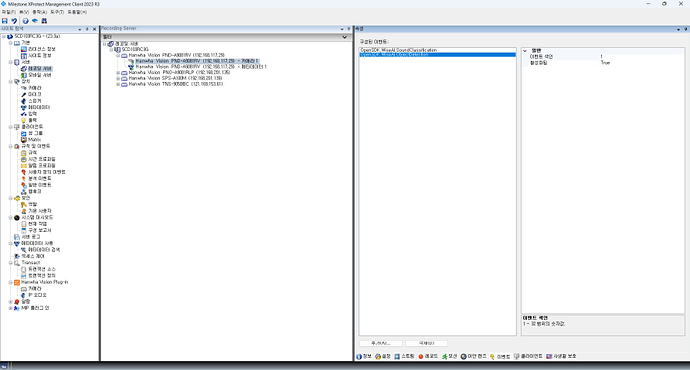This screenshot has width=690, height=370.
Task: Open 서버 로그 node
Action: (x=30, y=237)
